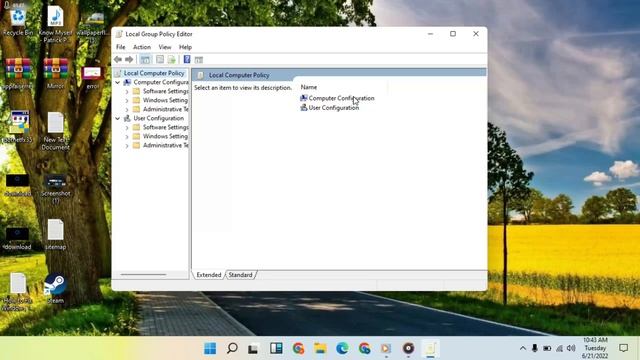Expand Software Settings under User Configuration

tap(127, 127)
